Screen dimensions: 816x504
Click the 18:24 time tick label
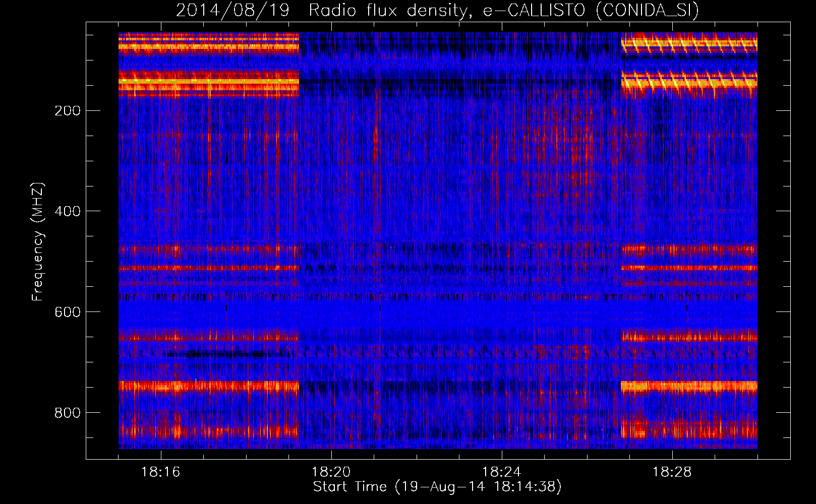pos(502,472)
